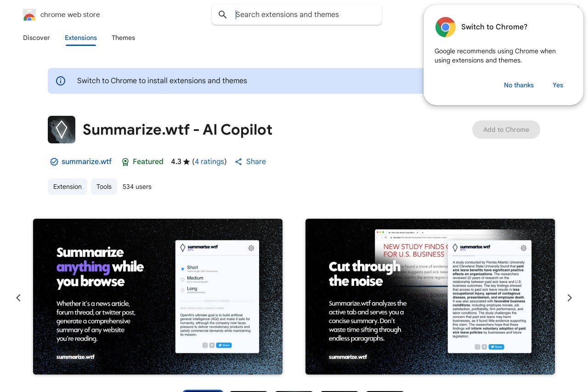This screenshot has height=392, width=588.
Task: Click the Summarize.wtf extension icon
Action: 62,130
